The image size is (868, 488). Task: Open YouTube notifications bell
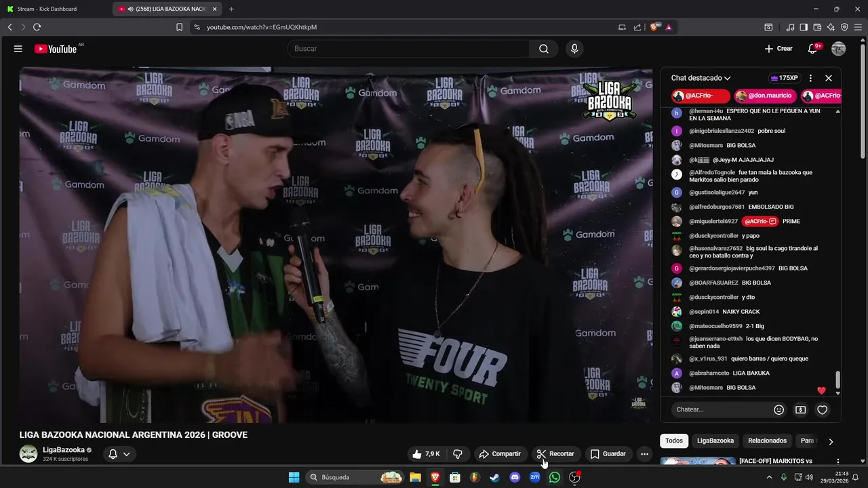(812, 49)
